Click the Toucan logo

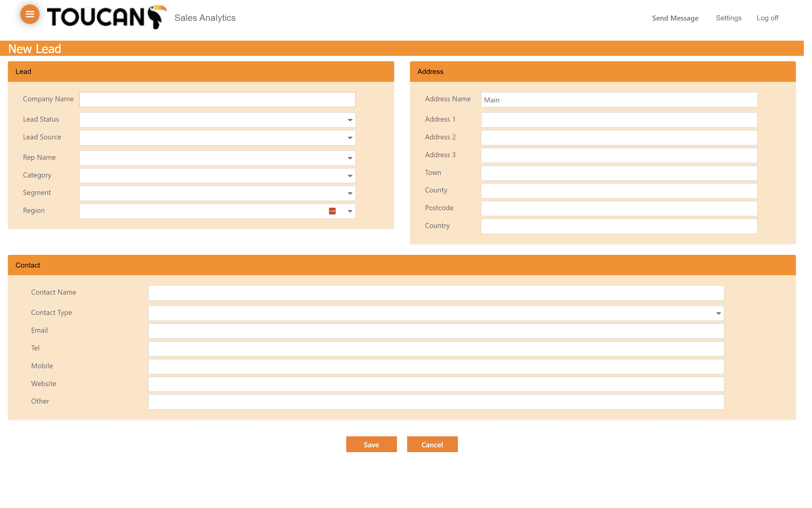coord(107,17)
